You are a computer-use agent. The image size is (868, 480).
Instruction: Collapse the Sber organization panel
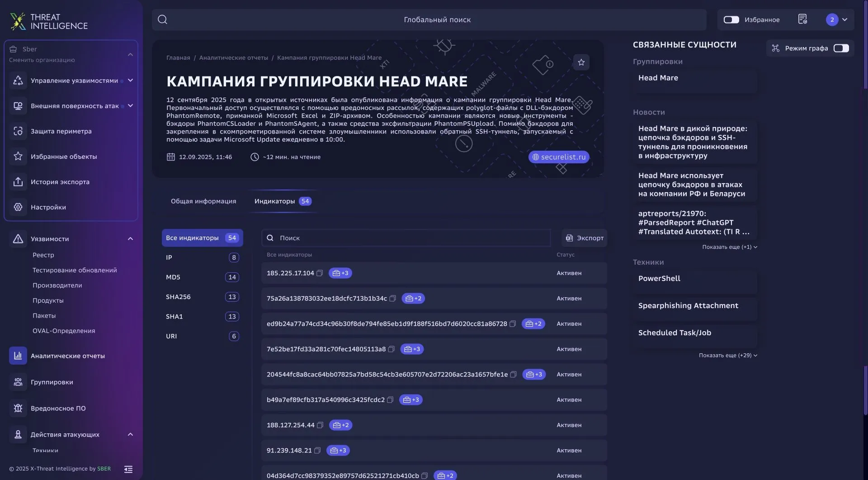pyautogui.click(x=130, y=54)
